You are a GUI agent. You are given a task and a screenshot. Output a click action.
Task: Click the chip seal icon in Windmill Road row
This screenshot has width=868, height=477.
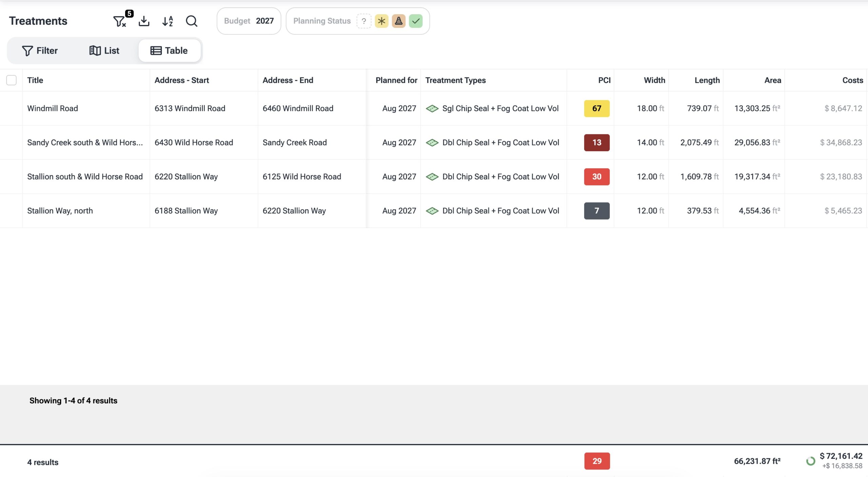tap(432, 108)
